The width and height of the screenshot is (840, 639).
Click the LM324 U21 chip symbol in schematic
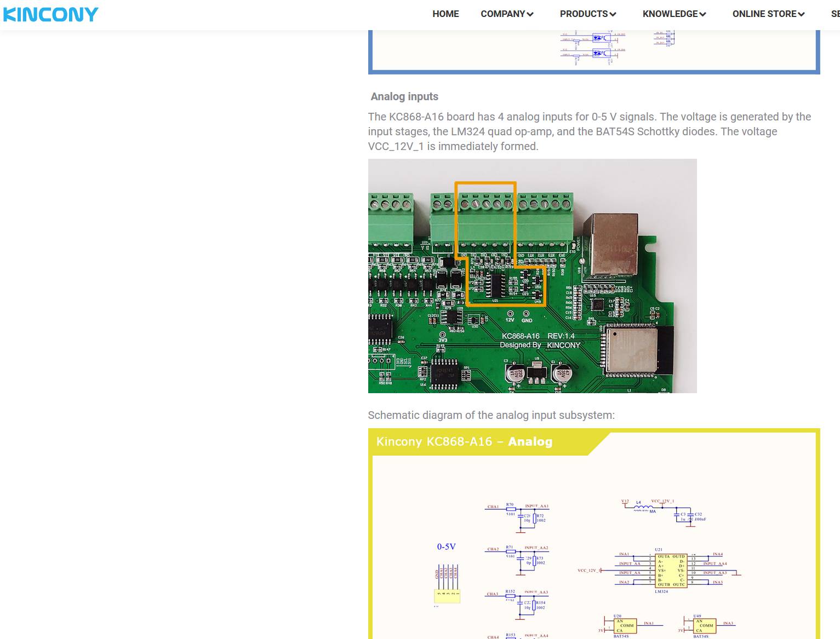(x=671, y=571)
